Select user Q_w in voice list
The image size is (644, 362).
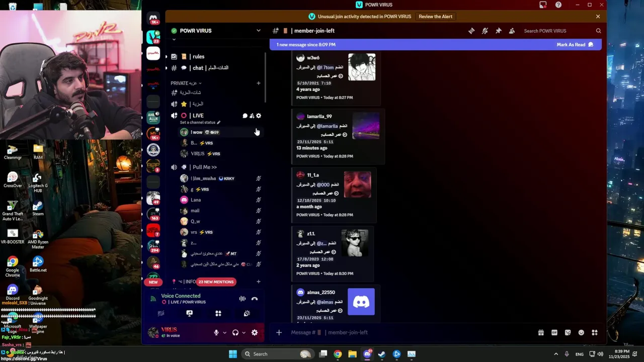[x=220, y=221]
